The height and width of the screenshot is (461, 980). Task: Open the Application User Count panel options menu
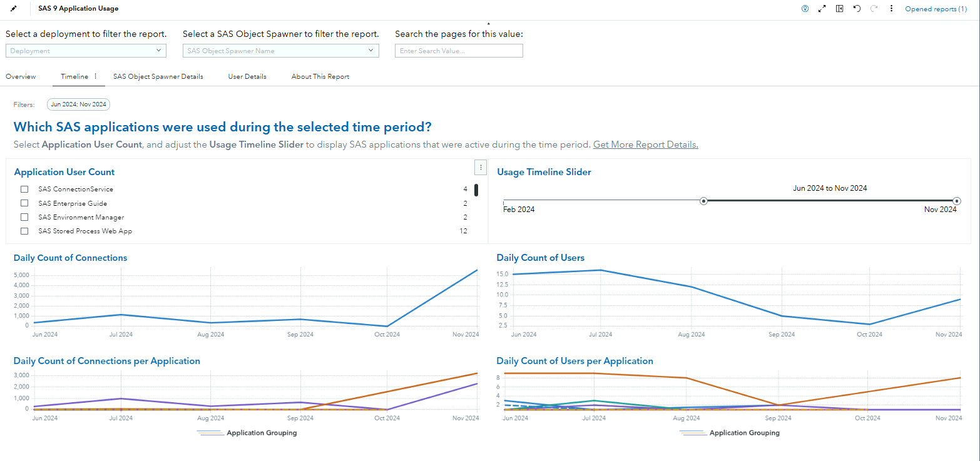pos(481,167)
